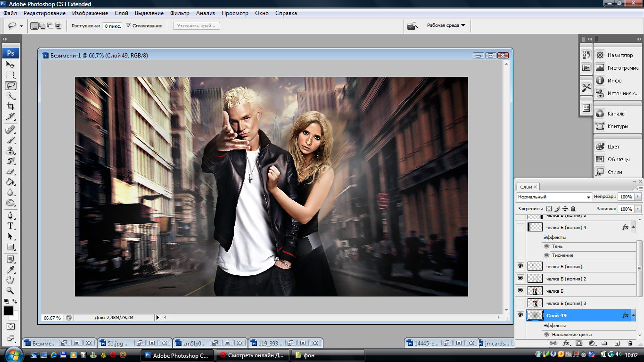Image resolution: width=644 pixels, height=362 pixels.
Task: Toggle Quick Mask mode
Action: click(x=10, y=326)
